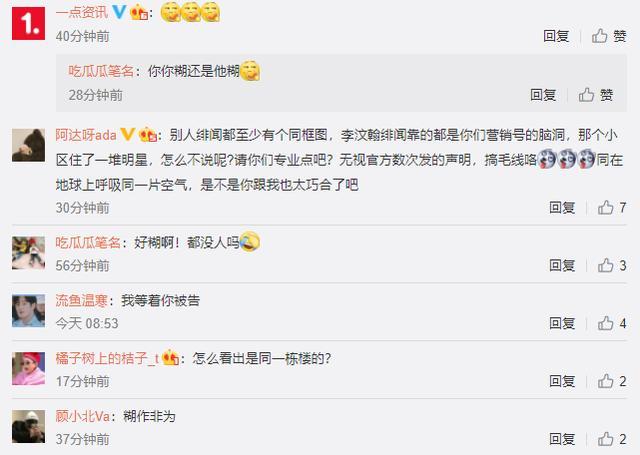Open 橘子树上的桔子_t username link
The height and width of the screenshot is (455, 640).
click(x=107, y=359)
